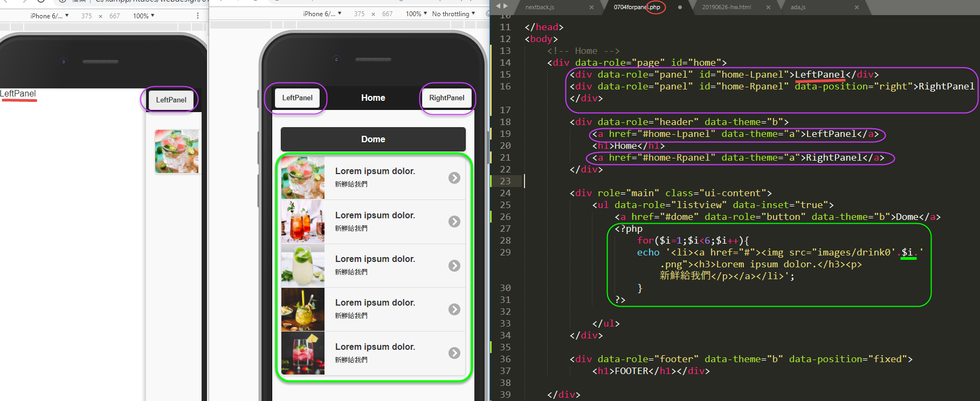
Task: Click the arrow icon on second list item
Action: pyautogui.click(x=454, y=222)
